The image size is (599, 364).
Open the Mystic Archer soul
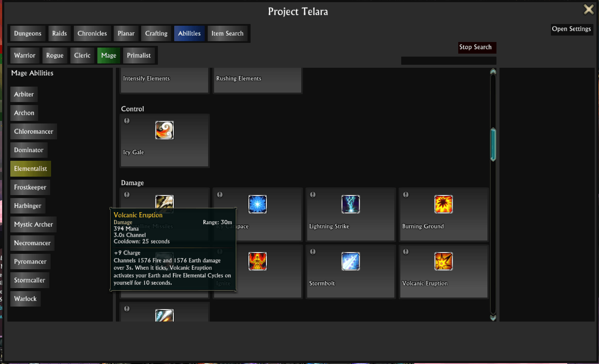coord(33,225)
